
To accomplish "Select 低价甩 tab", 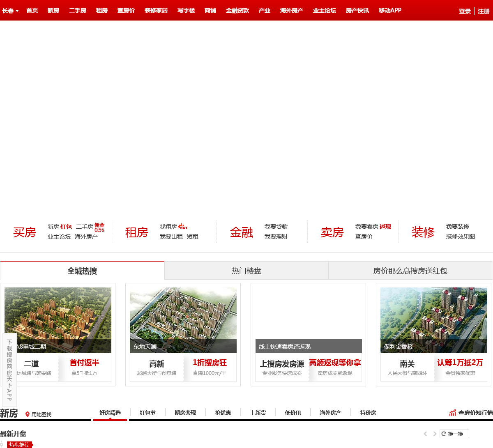I will 293,413.
